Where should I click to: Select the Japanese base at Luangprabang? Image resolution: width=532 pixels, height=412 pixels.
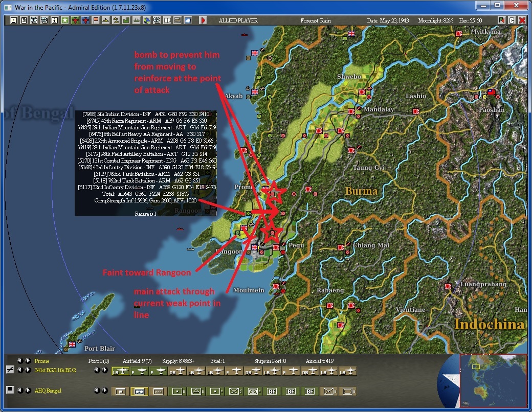(448, 286)
